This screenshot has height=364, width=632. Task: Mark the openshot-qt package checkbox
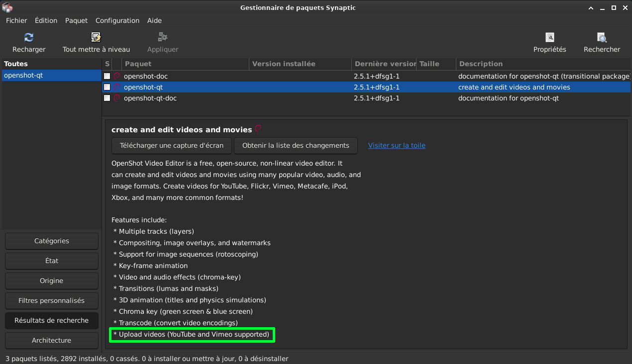coord(107,87)
